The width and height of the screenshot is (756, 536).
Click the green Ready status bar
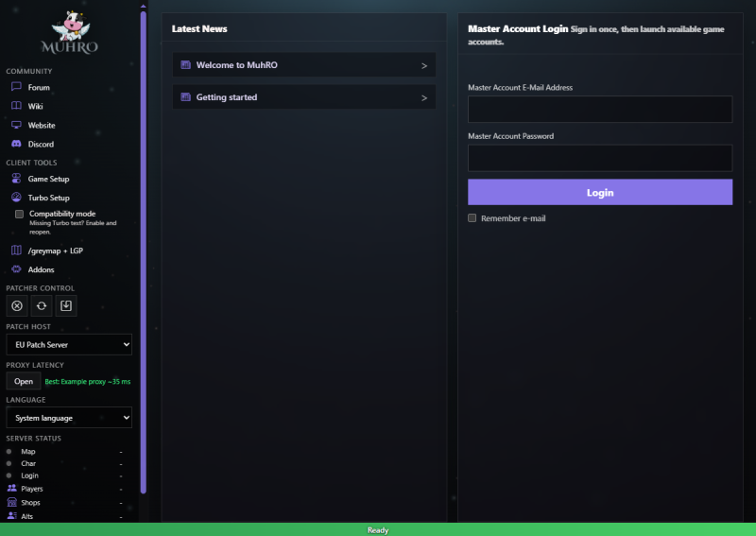tap(378, 529)
